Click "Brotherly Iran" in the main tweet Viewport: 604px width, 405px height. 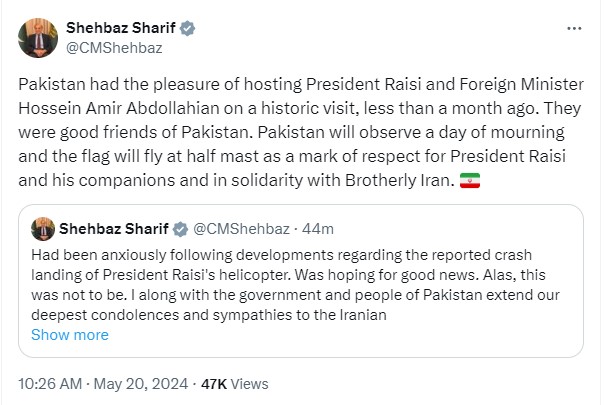coord(430,182)
